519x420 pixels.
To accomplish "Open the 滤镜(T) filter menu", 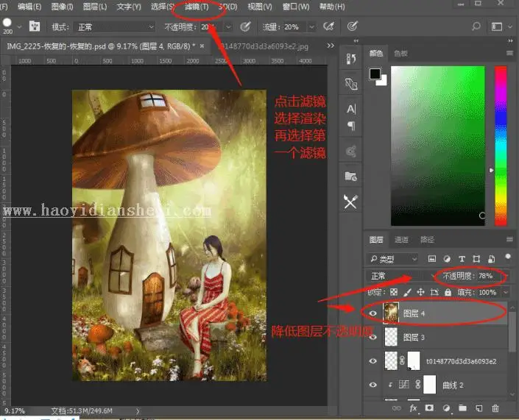I will (197, 7).
